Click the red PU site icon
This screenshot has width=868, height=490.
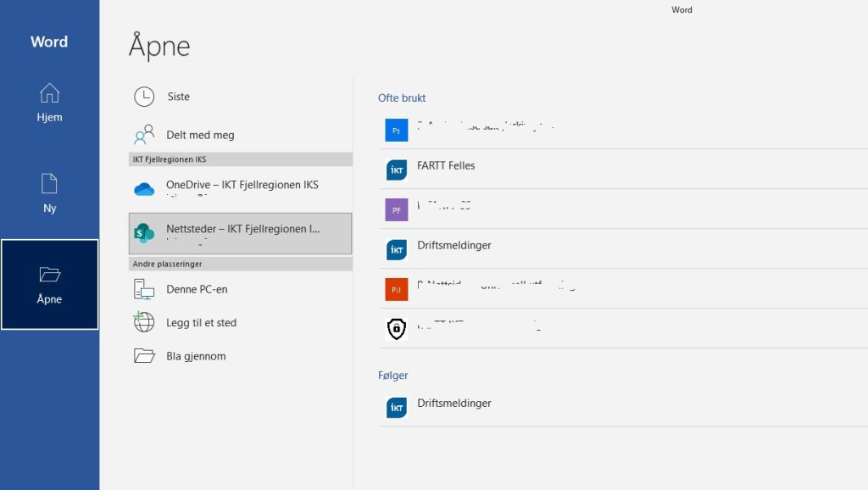[397, 290]
